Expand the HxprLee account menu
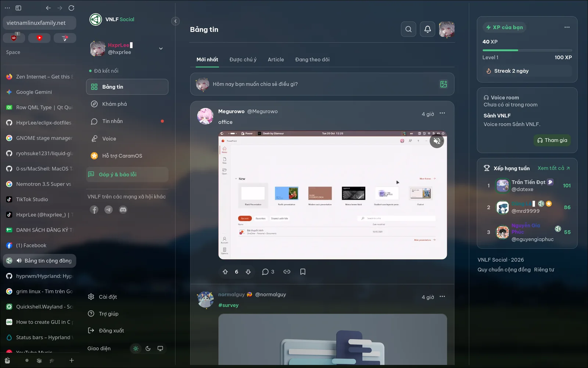This screenshot has width=588, height=368. point(161,49)
